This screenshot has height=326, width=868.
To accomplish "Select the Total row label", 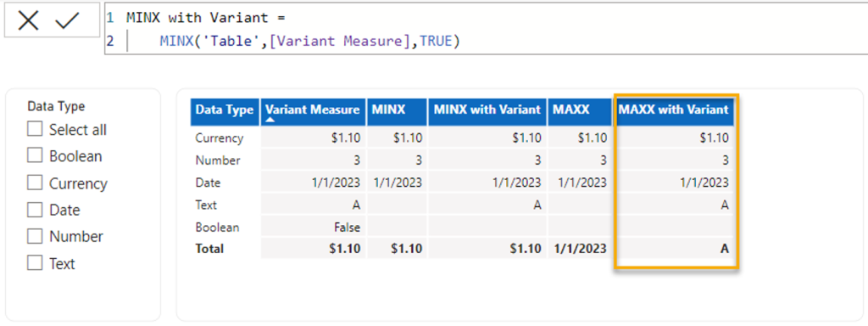I will pyautogui.click(x=209, y=249).
